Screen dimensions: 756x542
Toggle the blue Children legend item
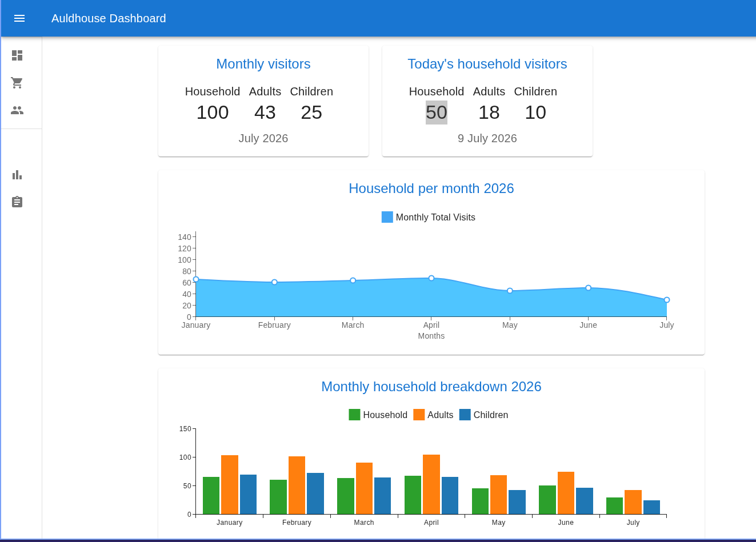[483, 415]
